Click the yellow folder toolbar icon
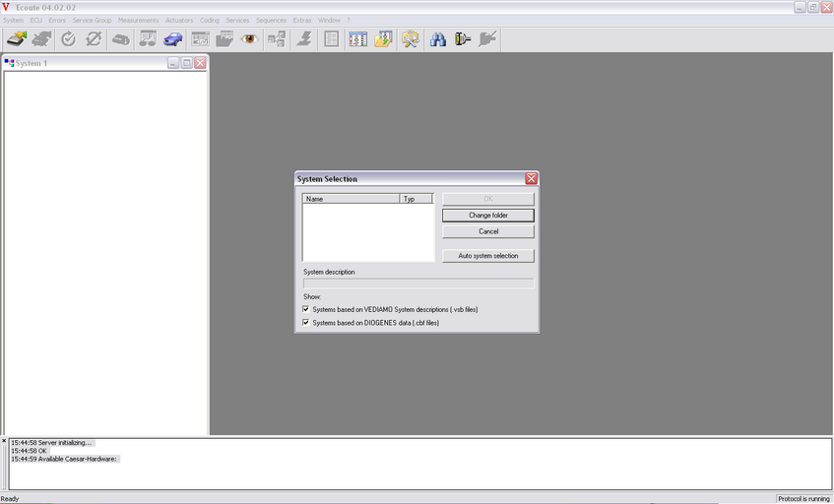 click(x=384, y=39)
